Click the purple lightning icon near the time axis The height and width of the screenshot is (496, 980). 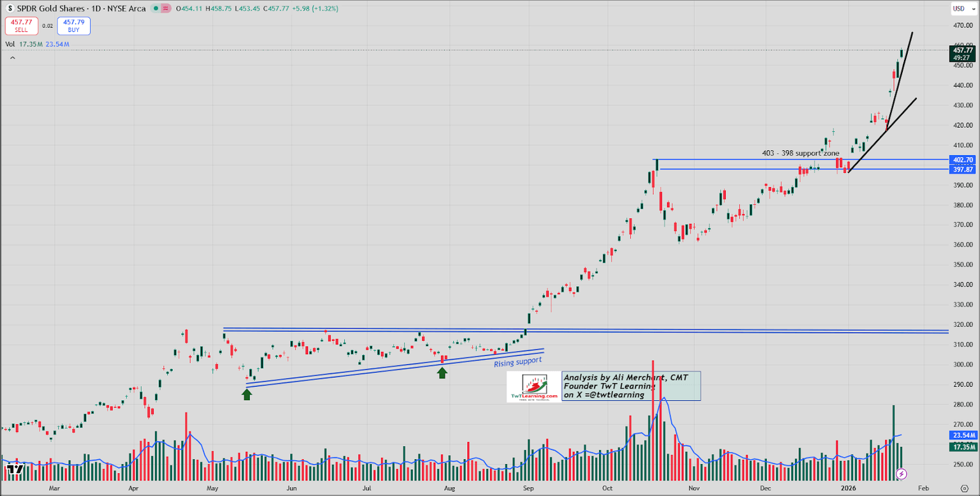pyautogui.click(x=902, y=474)
